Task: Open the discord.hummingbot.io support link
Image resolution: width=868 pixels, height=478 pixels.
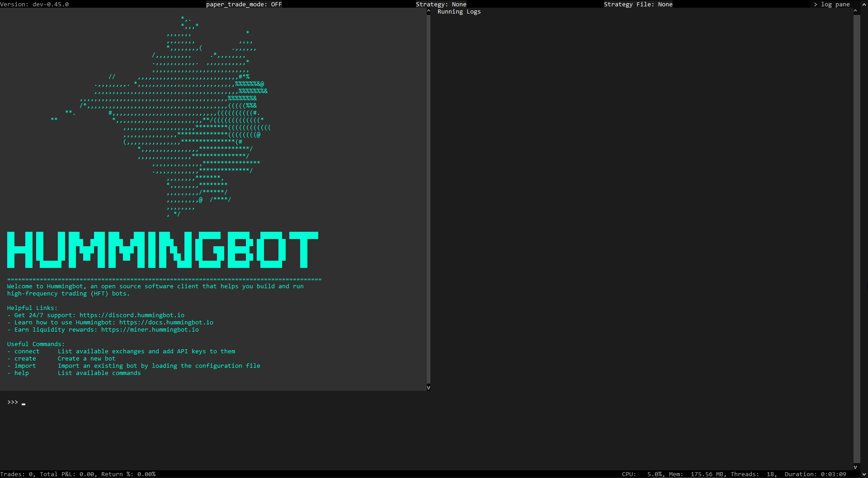Action: pos(132,315)
